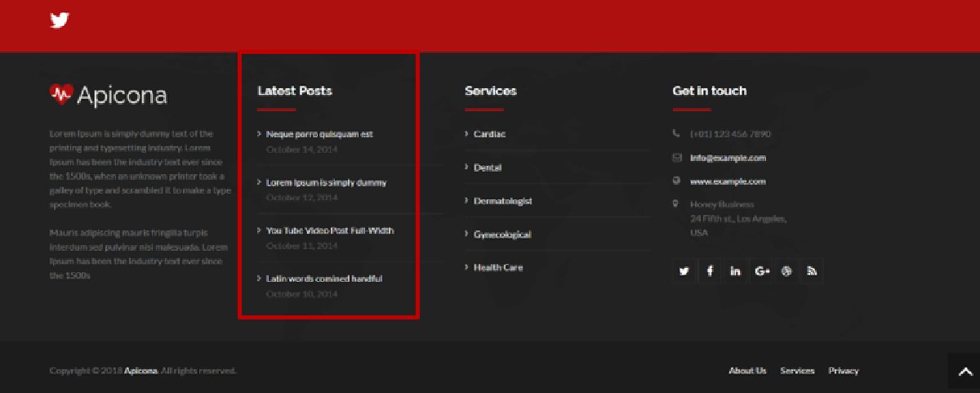Go to the Dermatologist service
This screenshot has height=393, width=980.
click(x=502, y=201)
